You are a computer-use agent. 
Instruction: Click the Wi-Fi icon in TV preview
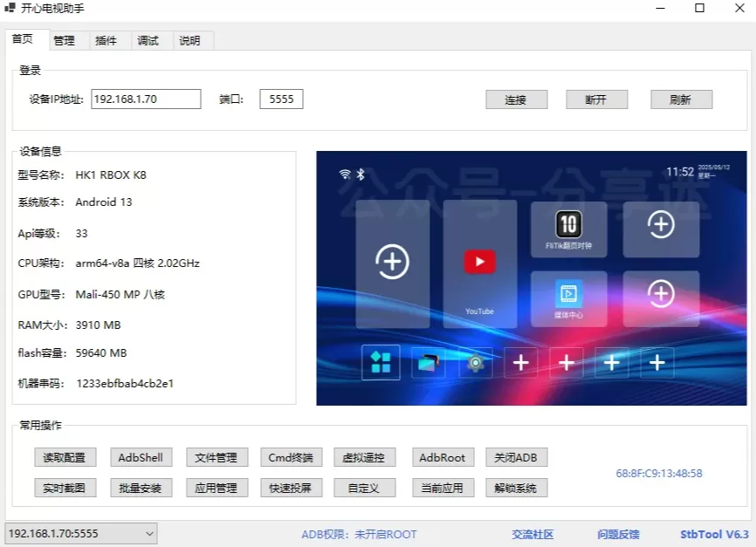[x=346, y=174]
